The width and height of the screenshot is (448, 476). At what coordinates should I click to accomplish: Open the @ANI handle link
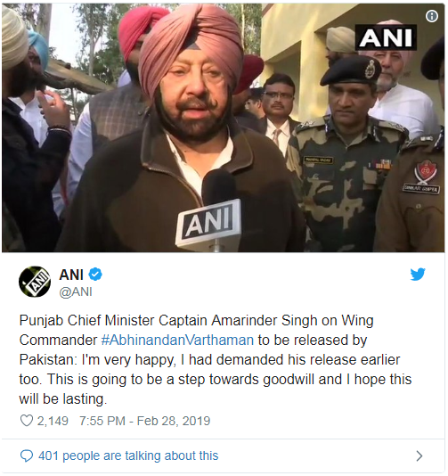[76, 291]
